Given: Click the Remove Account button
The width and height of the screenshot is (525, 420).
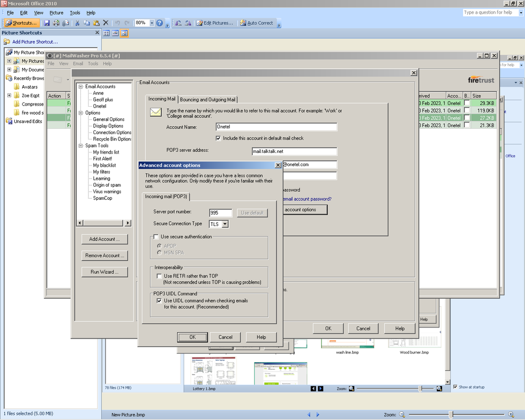Looking at the screenshot, I should tap(105, 255).
